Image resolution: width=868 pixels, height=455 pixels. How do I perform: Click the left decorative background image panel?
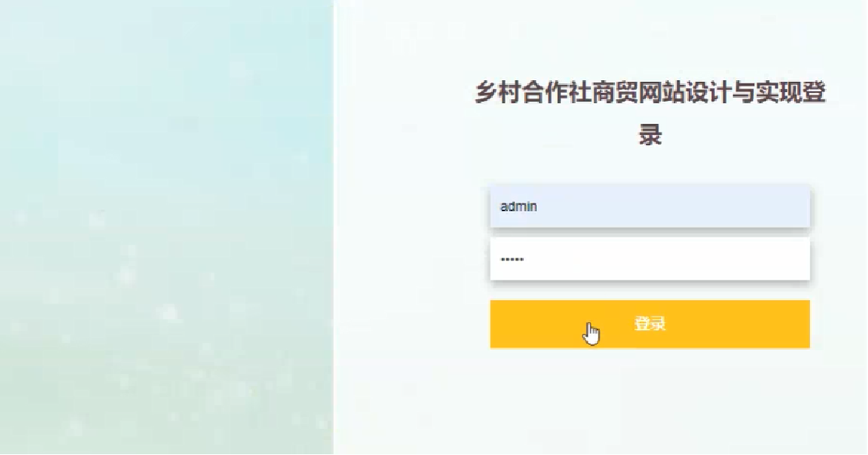[166, 227]
